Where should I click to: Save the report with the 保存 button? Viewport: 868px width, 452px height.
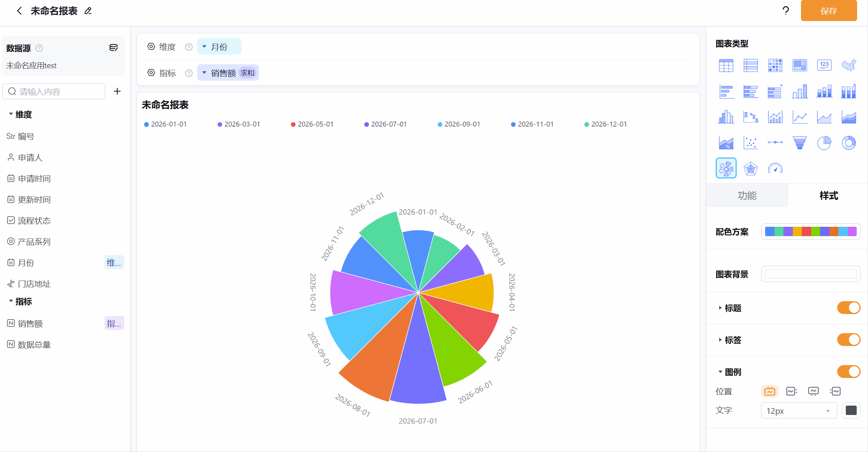(x=829, y=11)
